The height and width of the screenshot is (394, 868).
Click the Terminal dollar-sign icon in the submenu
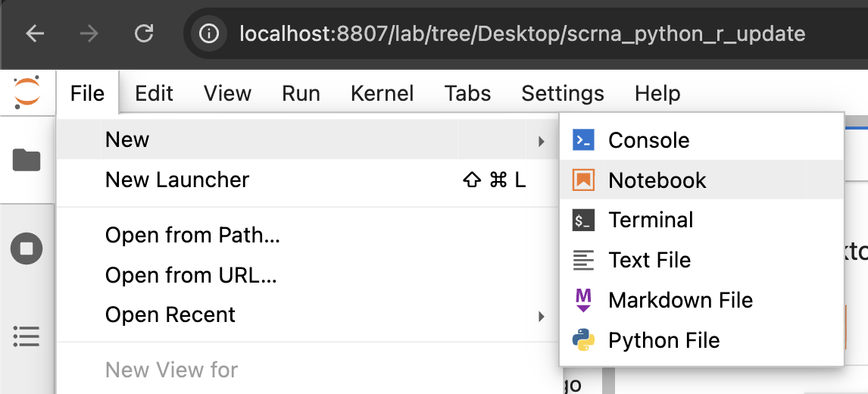(583, 220)
